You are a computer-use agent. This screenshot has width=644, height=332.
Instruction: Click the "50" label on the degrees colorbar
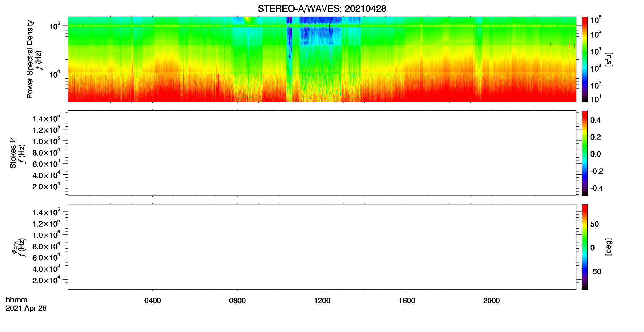pyautogui.click(x=595, y=224)
